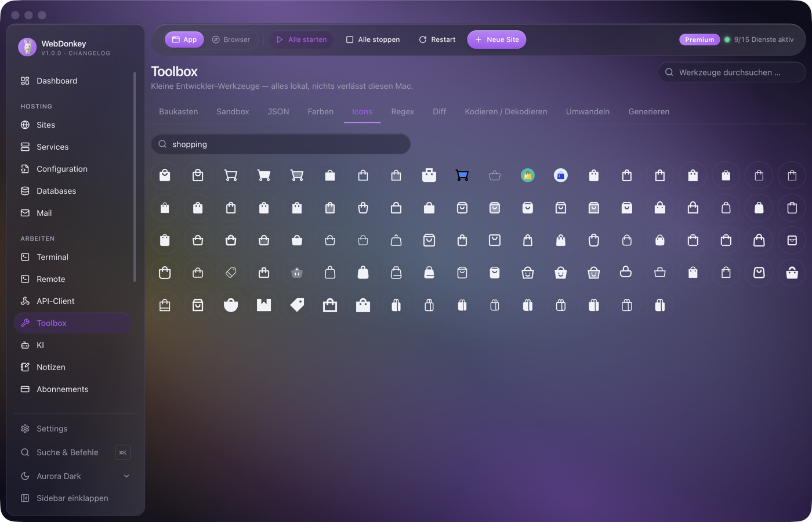Screen dimensions: 812x522
Task: Switch to the Umwandeln tab
Action: 588,111
